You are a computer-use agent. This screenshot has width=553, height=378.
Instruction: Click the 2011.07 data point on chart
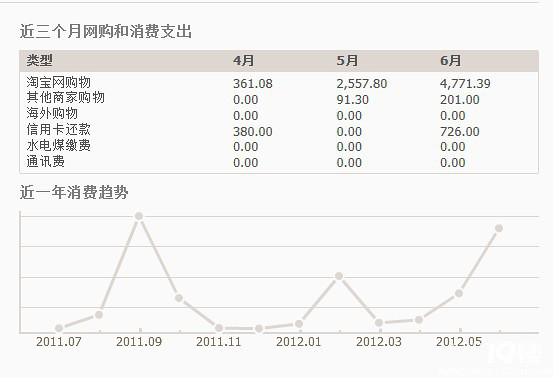(x=59, y=329)
